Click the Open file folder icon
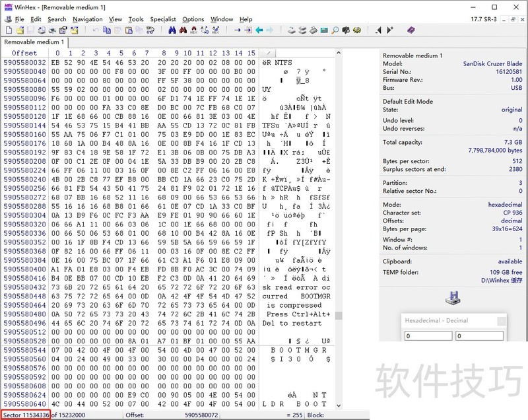 point(20,30)
